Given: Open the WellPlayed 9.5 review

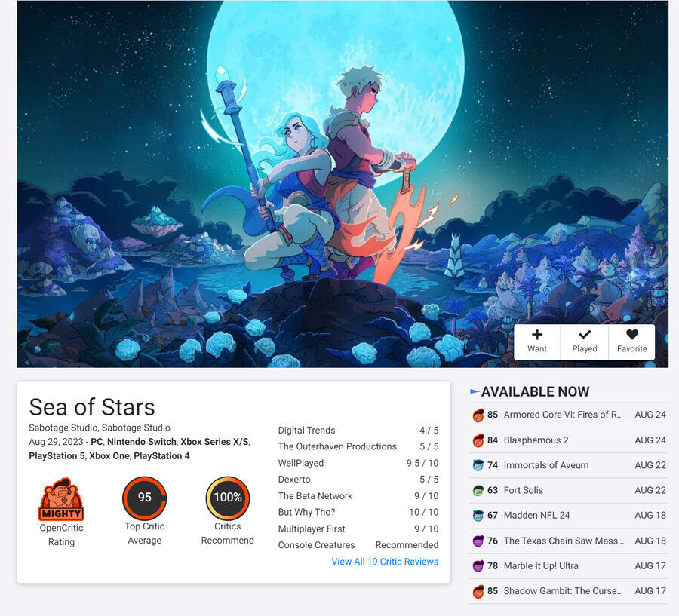Looking at the screenshot, I should point(358,463).
